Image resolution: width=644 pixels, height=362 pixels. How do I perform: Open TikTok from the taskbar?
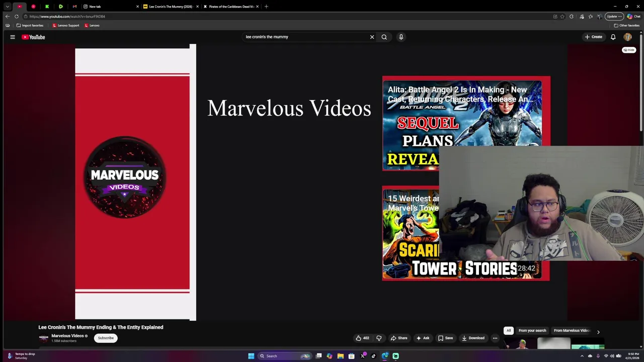coord(373,356)
